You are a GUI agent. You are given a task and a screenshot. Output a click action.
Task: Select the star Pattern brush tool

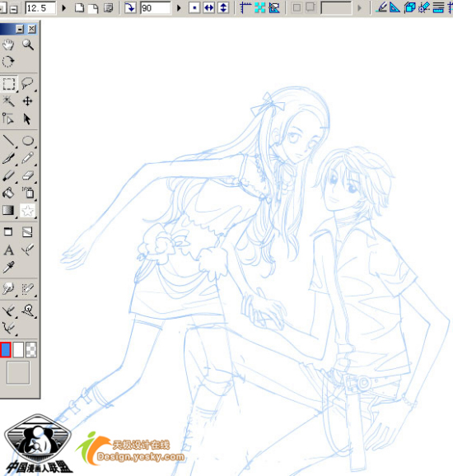tap(28, 210)
